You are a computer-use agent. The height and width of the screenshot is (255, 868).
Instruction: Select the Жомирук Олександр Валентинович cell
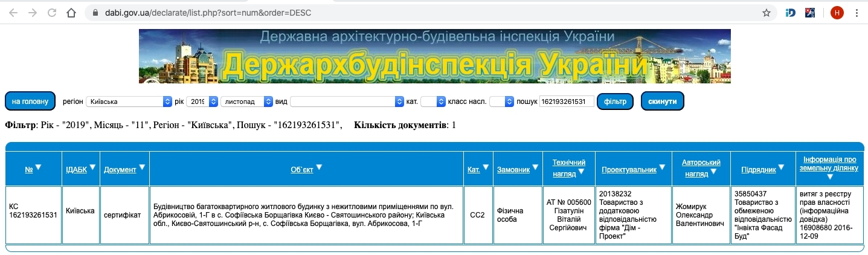(x=701, y=215)
